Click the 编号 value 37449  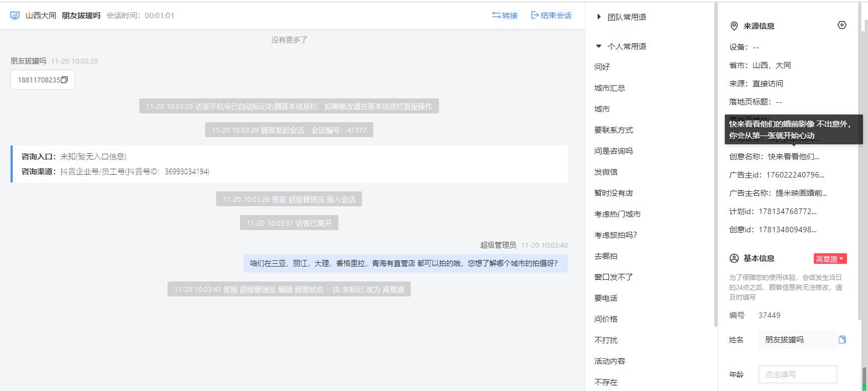tap(770, 315)
